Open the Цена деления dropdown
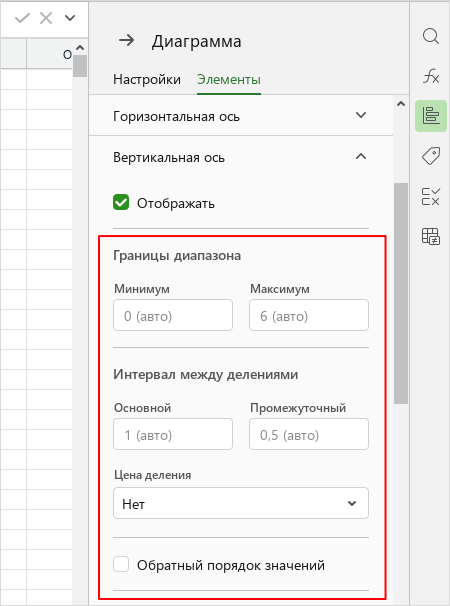Screen dimensions: 450x606 241,503
